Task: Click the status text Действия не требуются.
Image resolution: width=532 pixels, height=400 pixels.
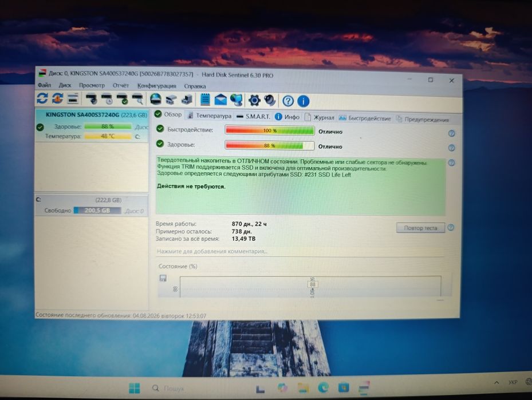Action: [x=191, y=186]
